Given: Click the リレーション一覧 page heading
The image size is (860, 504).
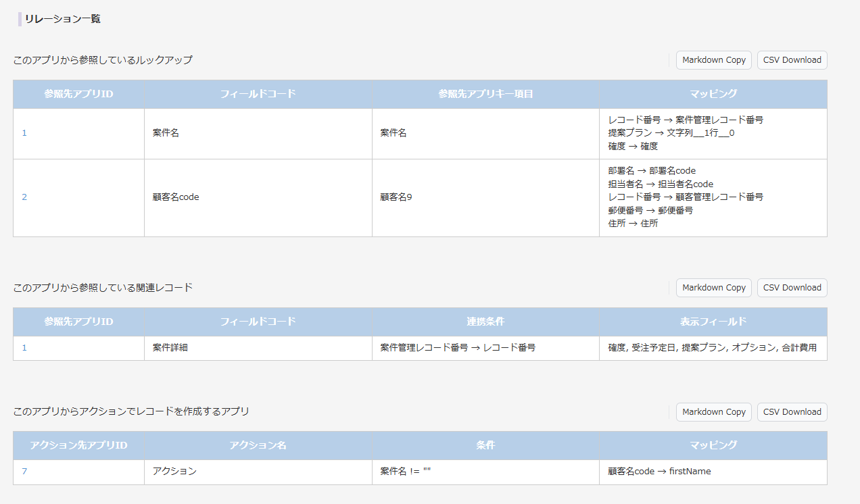Looking at the screenshot, I should [x=62, y=19].
